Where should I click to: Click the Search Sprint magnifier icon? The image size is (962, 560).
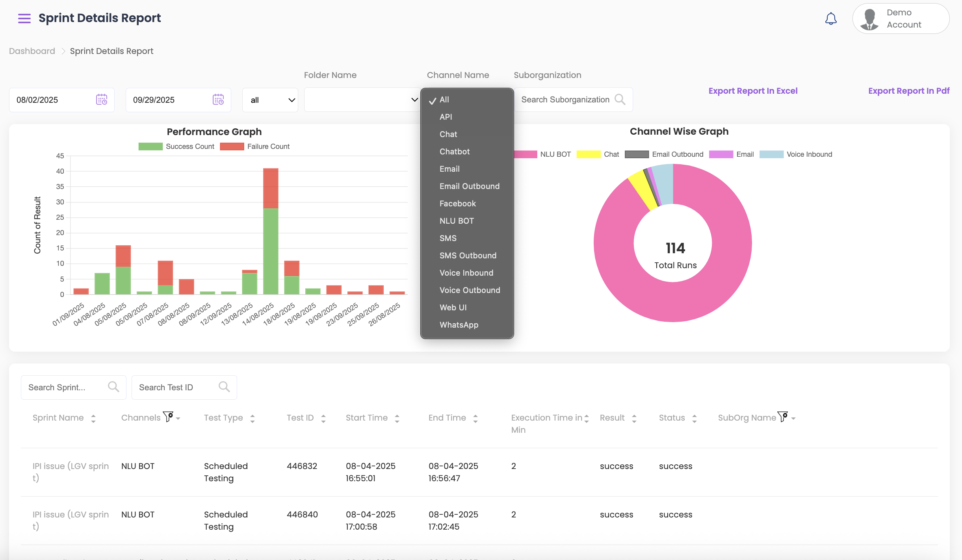tap(113, 387)
